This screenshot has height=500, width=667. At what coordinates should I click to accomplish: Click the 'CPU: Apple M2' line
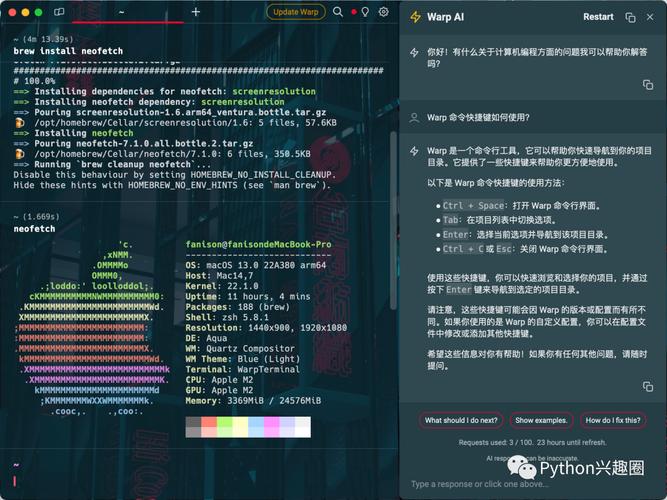(x=219, y=380)
